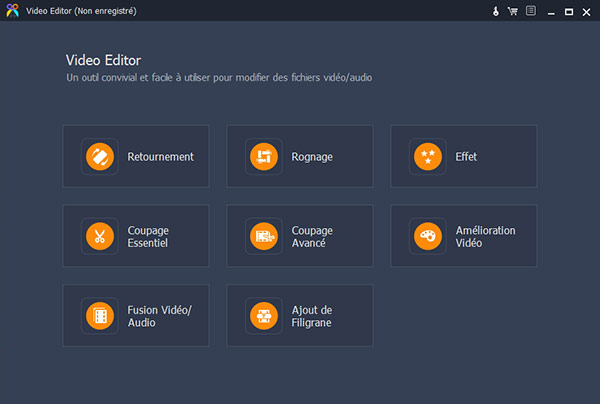Open the Effet tool label
Viewport: 600px width, 404px height.
pos(466,157)
